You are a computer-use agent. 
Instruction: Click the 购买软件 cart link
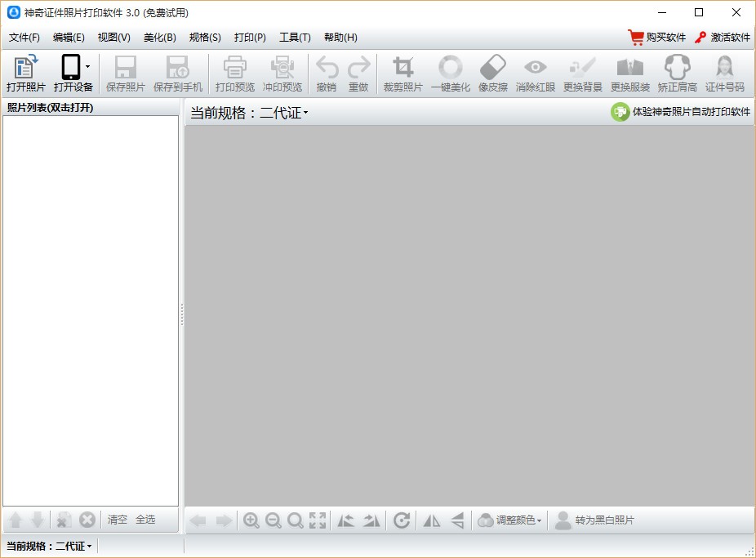(656, 37)
